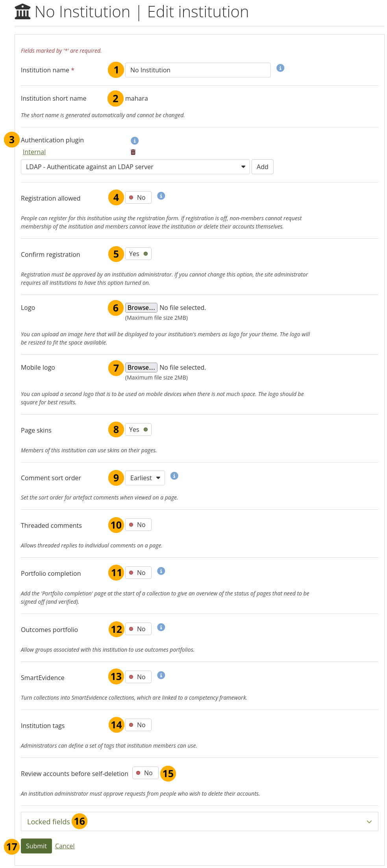Open help icon for Registration allowed
387x868 pixels.
tap(161, 196)
